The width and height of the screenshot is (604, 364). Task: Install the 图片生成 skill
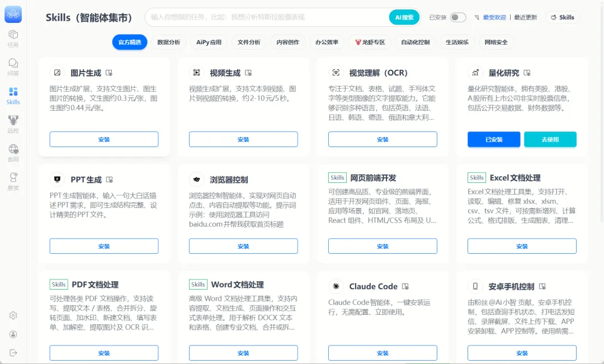(x=104, y=139)
